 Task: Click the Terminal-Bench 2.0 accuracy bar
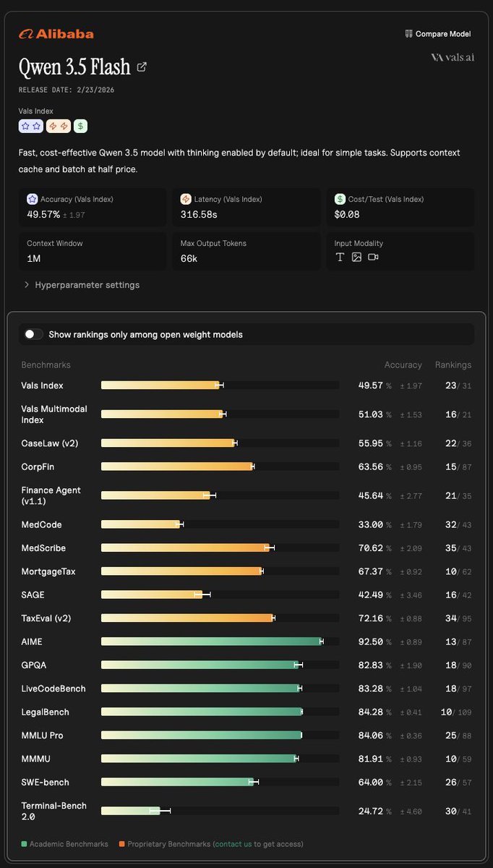pyautogui.click(x=220, y=811)
